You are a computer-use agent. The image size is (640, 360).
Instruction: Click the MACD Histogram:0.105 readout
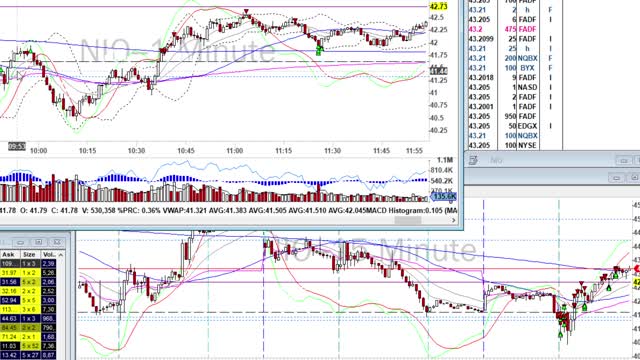(404, 211)
